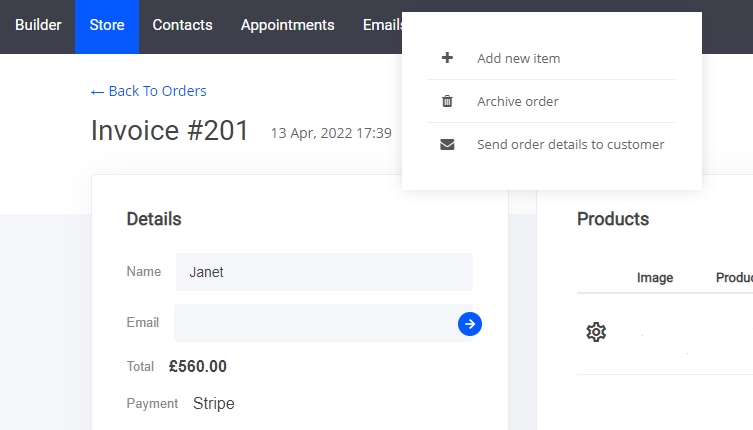Viewport: 753px width, 430px height.
Task: Click the Invoice #201 heading
Action: [169, 131]
